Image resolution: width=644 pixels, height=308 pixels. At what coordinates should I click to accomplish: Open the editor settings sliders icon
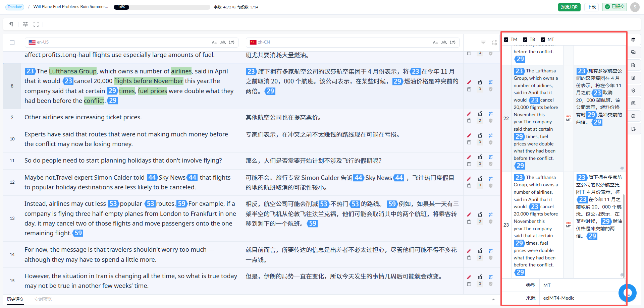[x=25, y=24]
